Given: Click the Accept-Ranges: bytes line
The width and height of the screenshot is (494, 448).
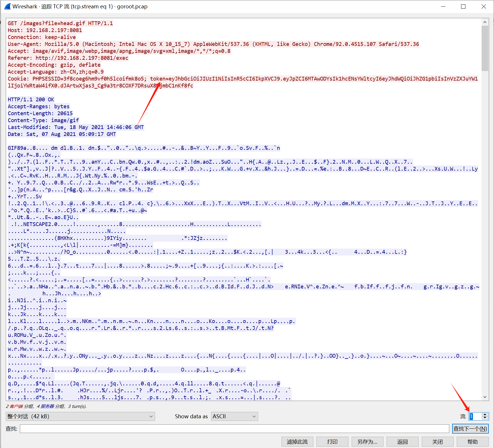Looking at the screenshot, I should (x=39, y=107).
